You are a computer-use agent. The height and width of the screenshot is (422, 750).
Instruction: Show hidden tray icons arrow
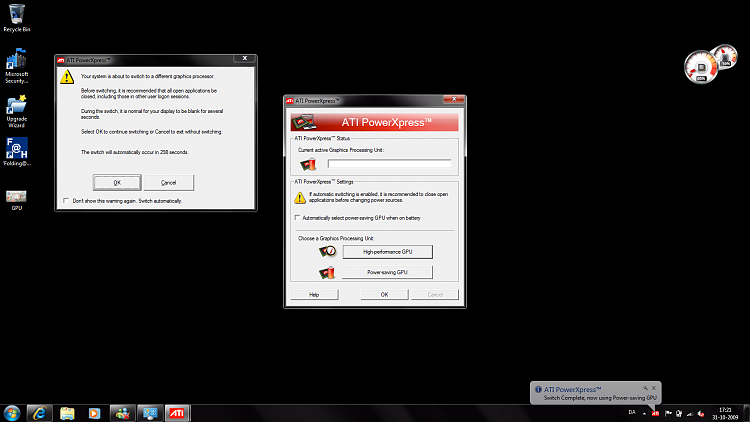point(644,414)
